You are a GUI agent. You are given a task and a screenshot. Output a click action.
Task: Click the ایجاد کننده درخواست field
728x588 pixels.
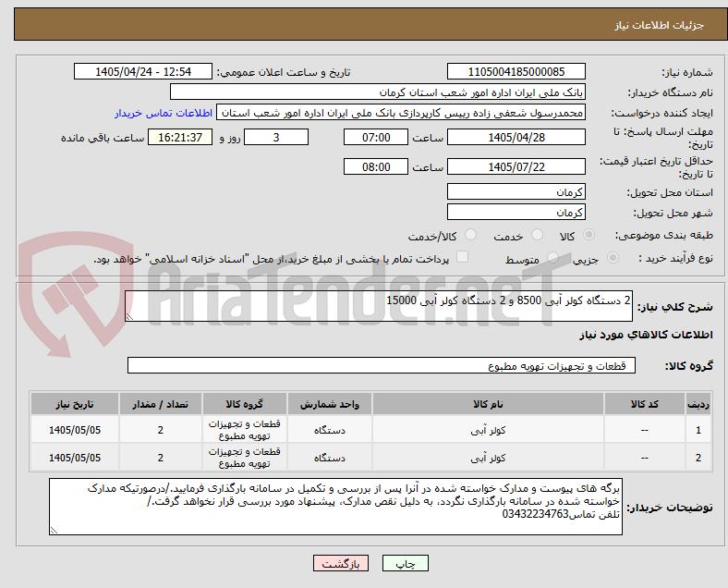[x=401, y=113]
